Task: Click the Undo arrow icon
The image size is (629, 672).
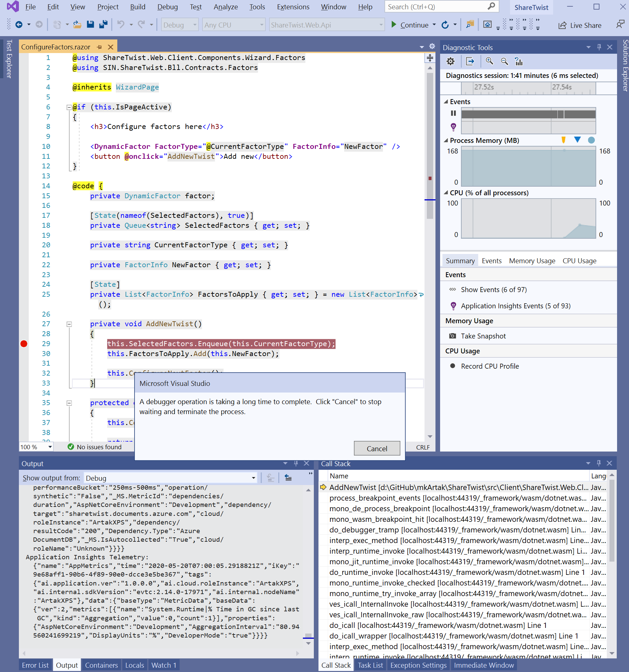Action: [x=121, y=24]
